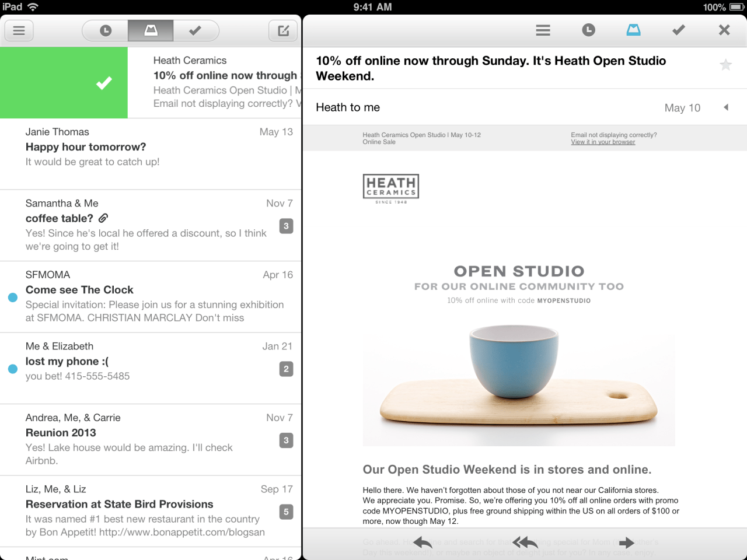Tap the 9:41 AM clock in status bar
The width and height of the screenshot is (747, 560).
373,7
